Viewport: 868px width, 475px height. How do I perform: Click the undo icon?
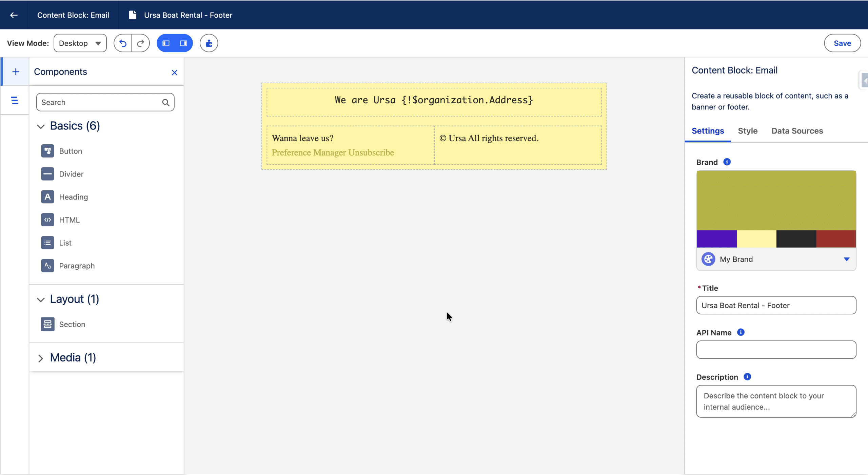click(x=123, y=43)
